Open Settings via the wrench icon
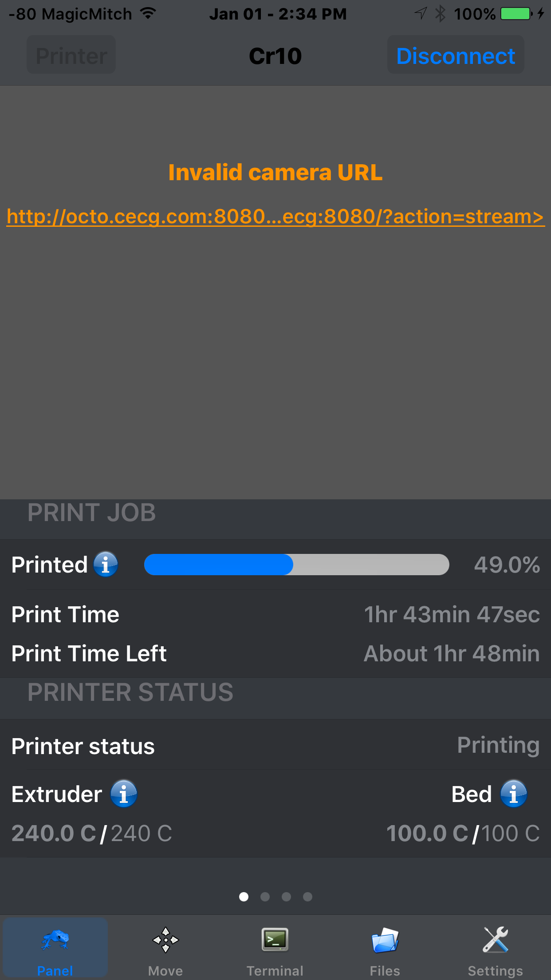This screenshot has width=551, height=980. pyautogui.click(x=496, y=940)
